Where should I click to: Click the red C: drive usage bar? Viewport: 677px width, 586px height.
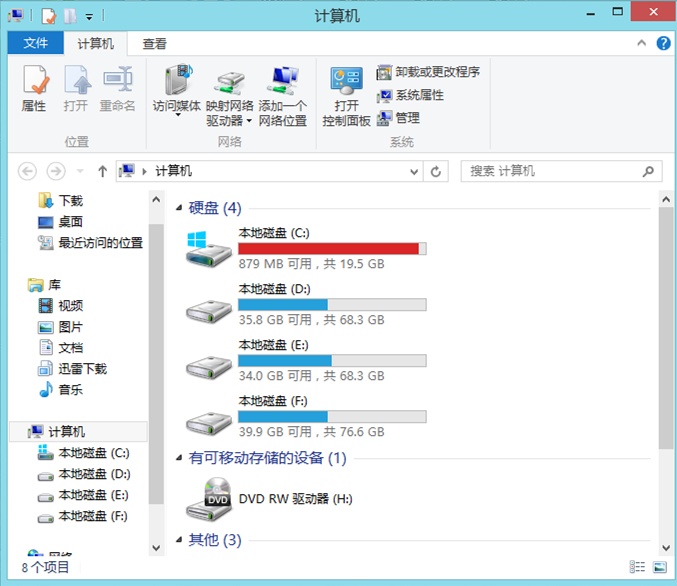click(332, 249)
